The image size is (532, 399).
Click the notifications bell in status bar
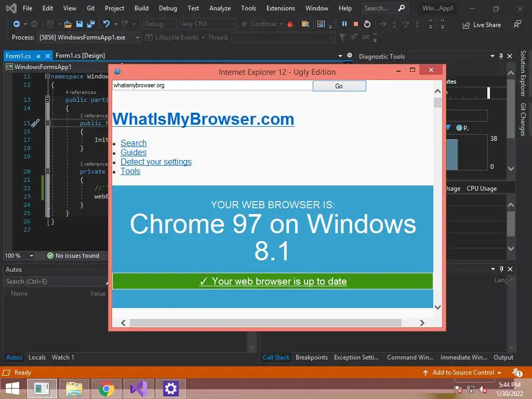coord(517,373)
